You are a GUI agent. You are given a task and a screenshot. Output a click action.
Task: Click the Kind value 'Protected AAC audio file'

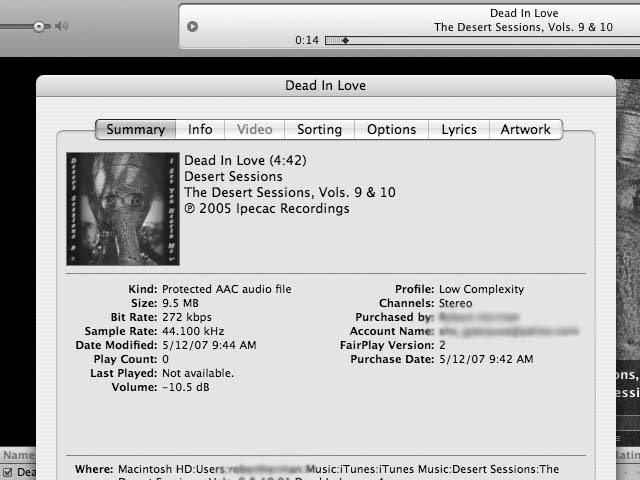227,289
